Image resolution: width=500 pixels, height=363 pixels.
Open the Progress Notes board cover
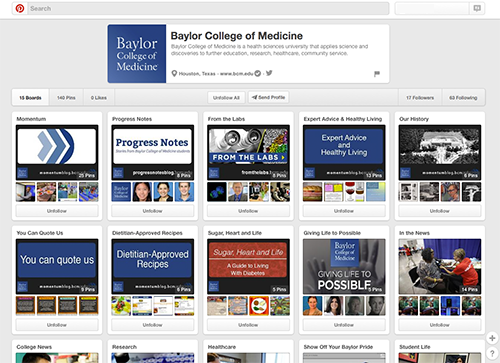(x=153, y=153)
